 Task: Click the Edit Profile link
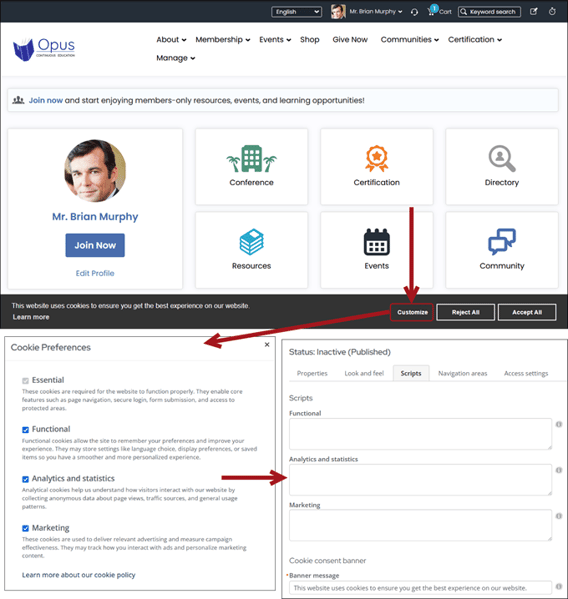[95, 273]
